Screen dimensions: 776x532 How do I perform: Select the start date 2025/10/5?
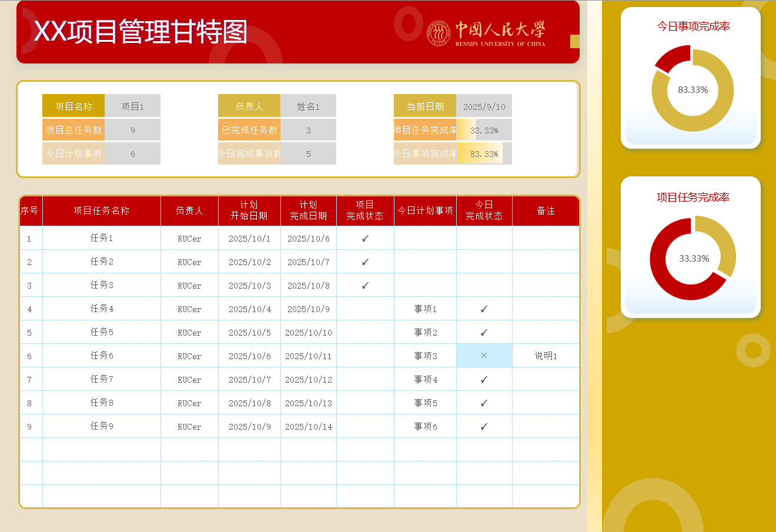point(249,332)
